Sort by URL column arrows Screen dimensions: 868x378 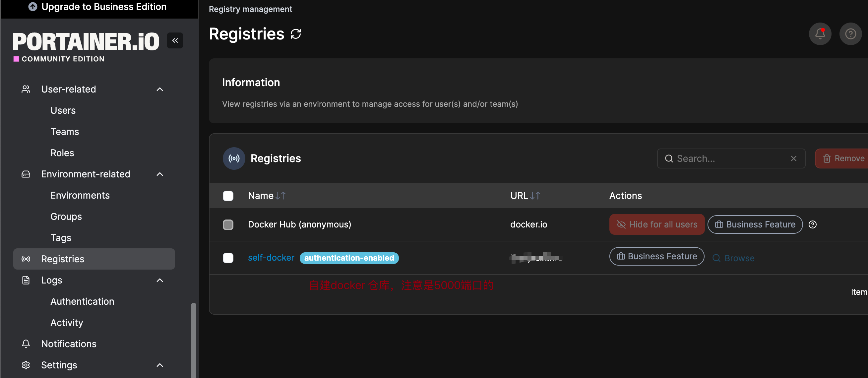tap(535, 196)
